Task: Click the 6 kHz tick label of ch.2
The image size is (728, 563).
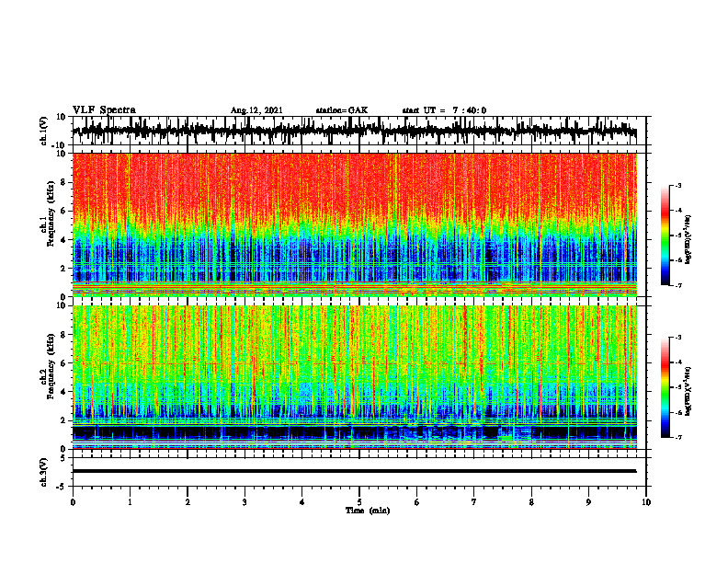Action: tap(64, 363)
